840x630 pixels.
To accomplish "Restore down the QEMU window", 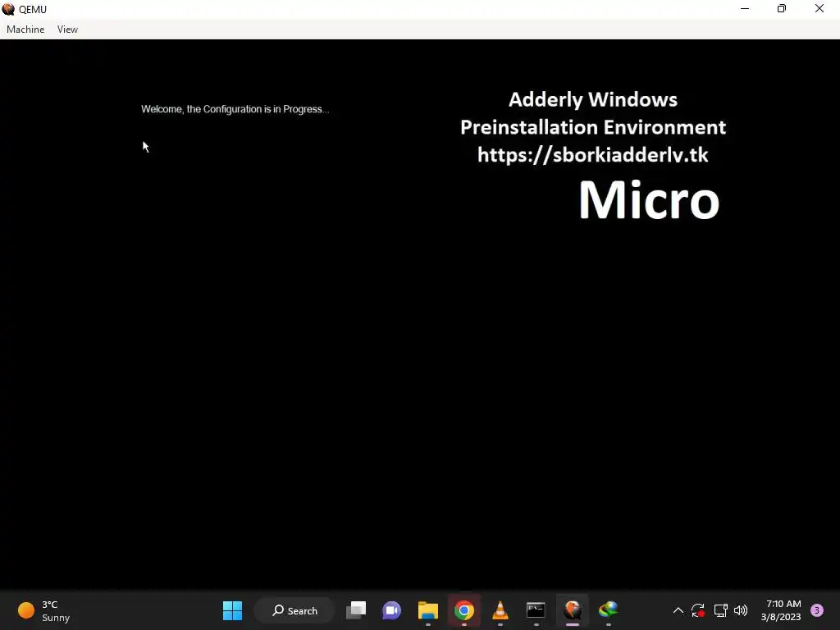I will (x=782, y=9).
